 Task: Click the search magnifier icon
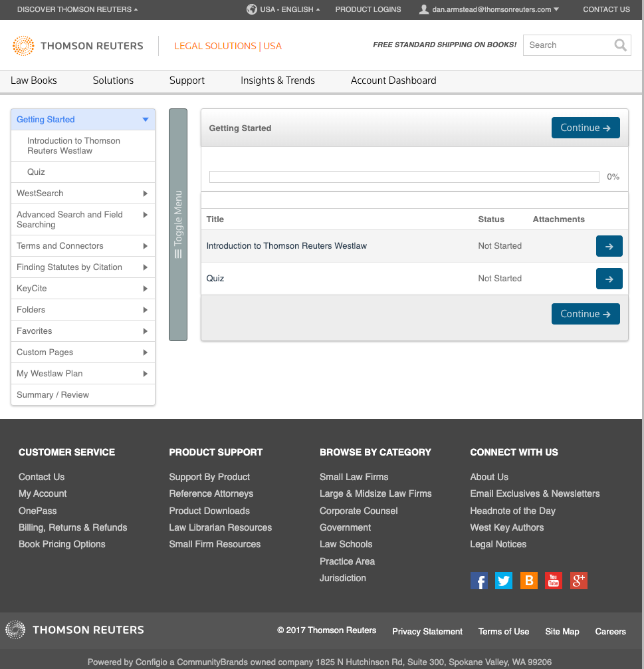click(620, 45)
